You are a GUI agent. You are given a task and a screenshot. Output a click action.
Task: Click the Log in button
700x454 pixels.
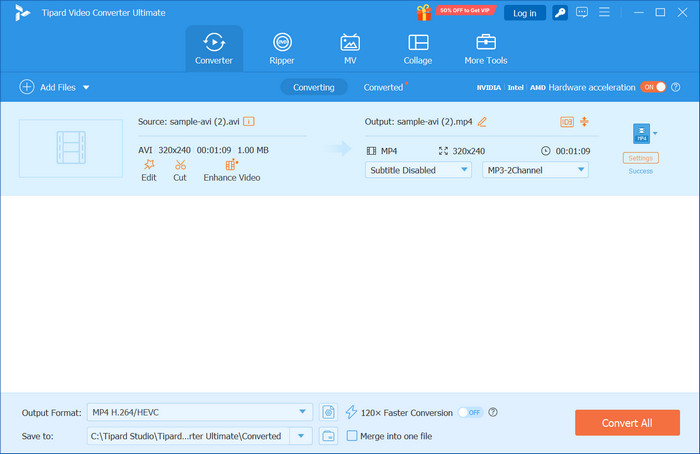[x=525, y=13]
